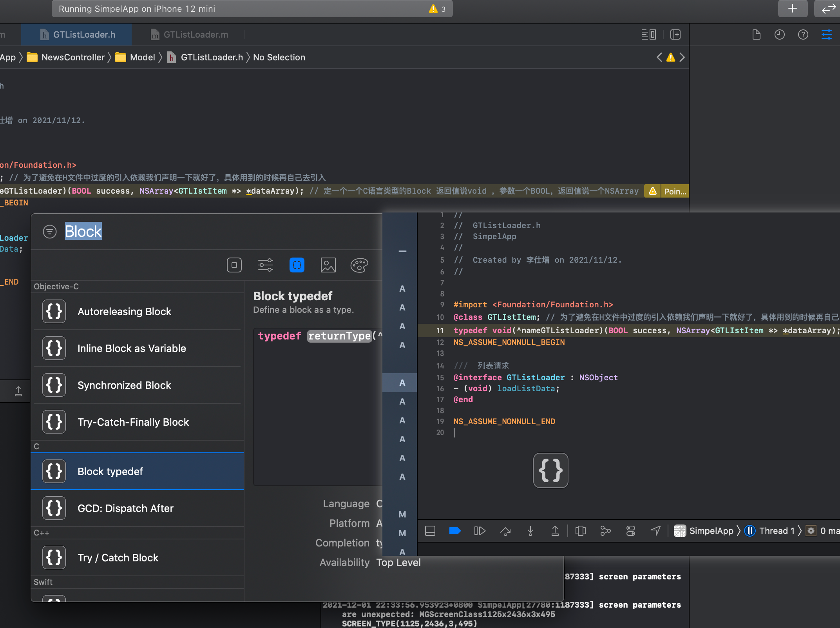The image size is (840, 628).
Task: Toggle breakpoints activation button
Action: (x=454, y=531)
